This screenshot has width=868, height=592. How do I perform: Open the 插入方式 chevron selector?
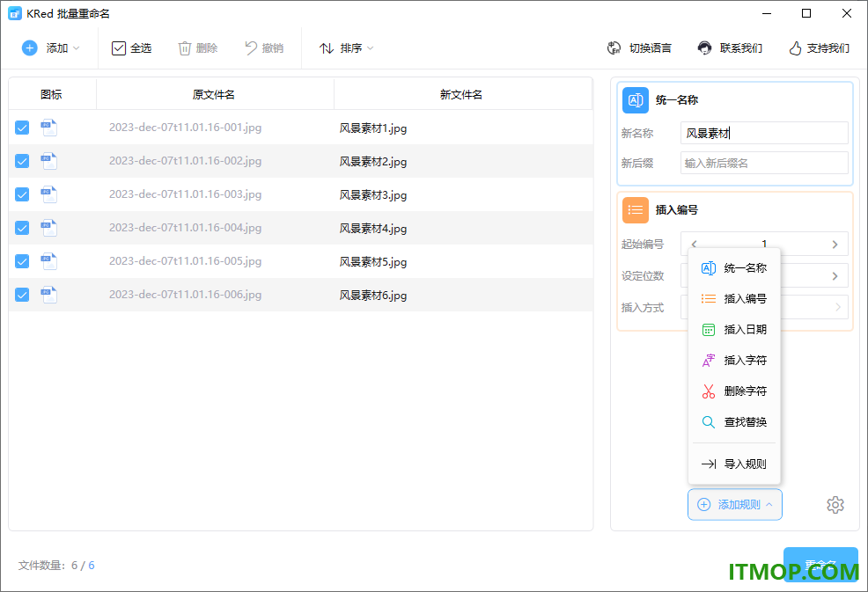tap(837, 307)
